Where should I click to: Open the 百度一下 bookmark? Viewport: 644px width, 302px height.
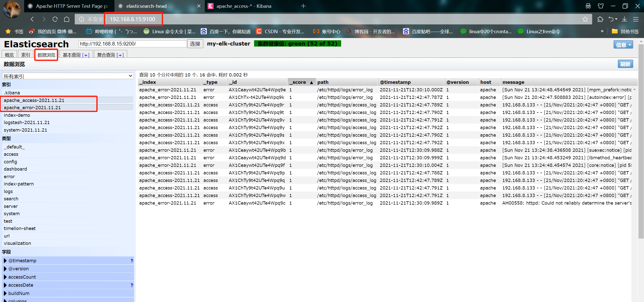(x=226, y=31)
